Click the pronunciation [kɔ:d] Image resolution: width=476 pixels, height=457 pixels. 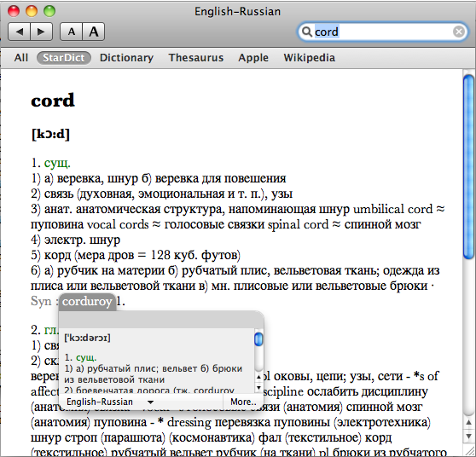tap(50, 134)
